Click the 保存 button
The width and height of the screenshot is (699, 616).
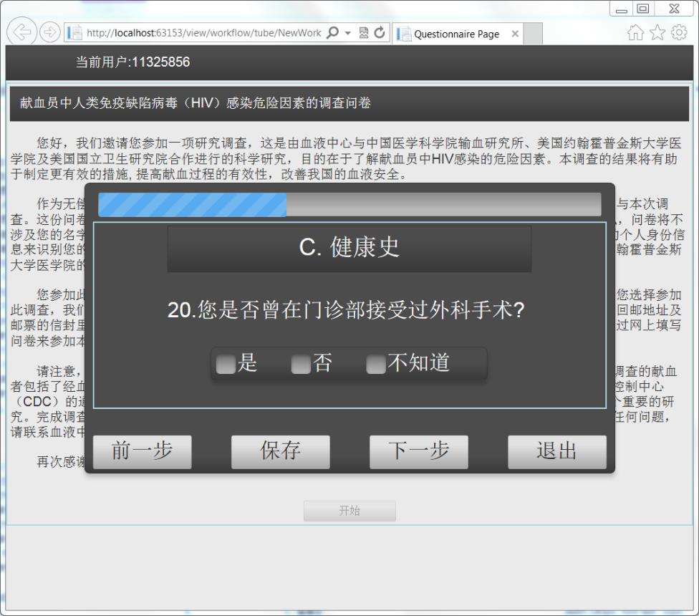pos(281,452)
